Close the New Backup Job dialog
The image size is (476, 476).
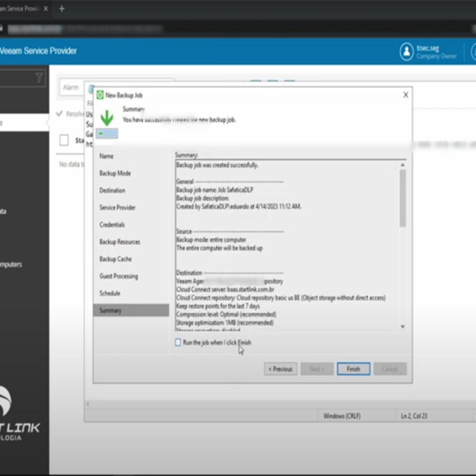(405, 95)
